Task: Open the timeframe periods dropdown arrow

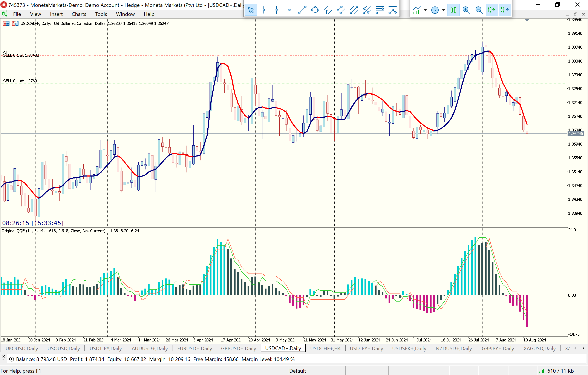Action: 444,10
